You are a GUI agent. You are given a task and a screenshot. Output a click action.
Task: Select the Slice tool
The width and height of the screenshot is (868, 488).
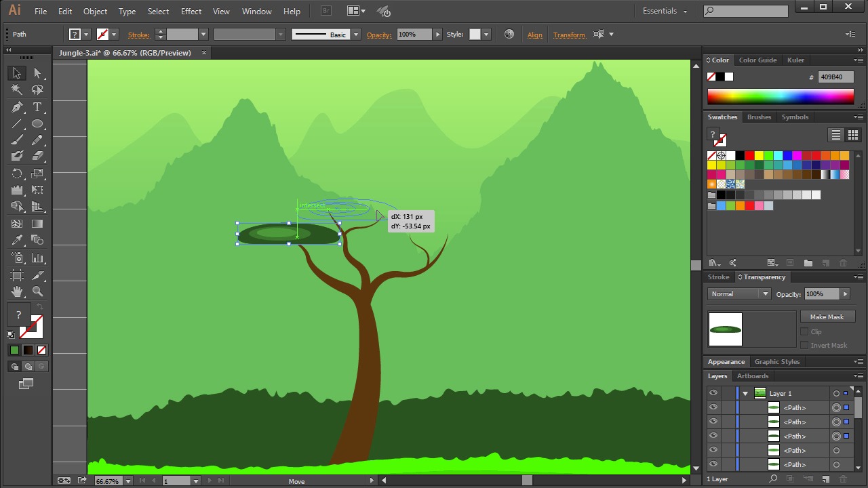tap(37, 275)
